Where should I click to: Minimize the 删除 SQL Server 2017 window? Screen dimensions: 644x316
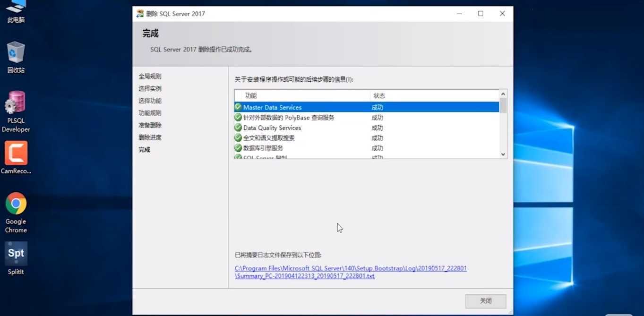(459, 14)
